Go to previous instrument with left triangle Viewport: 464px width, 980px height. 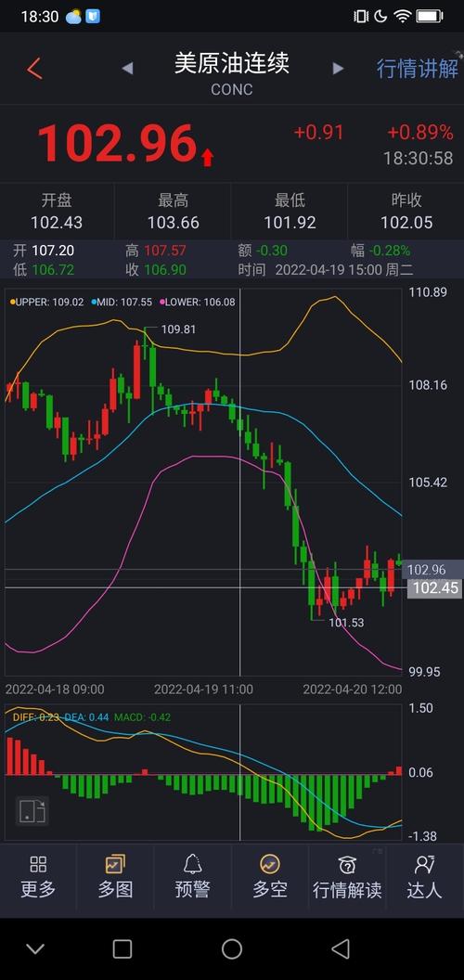127,68
